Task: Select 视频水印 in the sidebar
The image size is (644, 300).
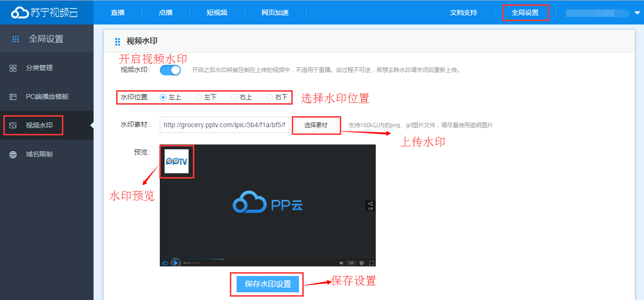Action: 39,125
